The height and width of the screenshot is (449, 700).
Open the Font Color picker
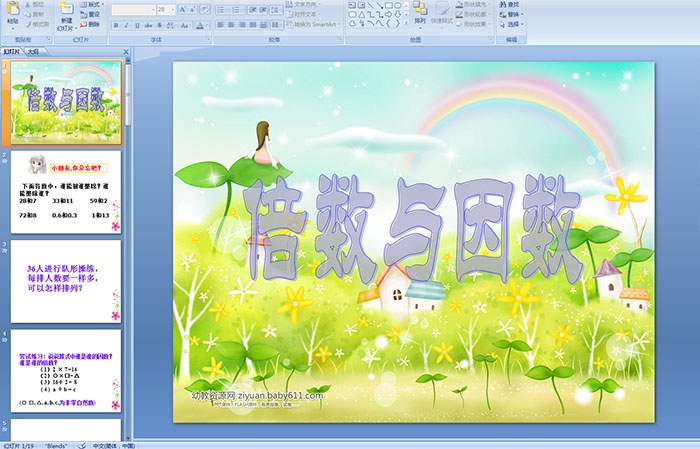(200, 25)
